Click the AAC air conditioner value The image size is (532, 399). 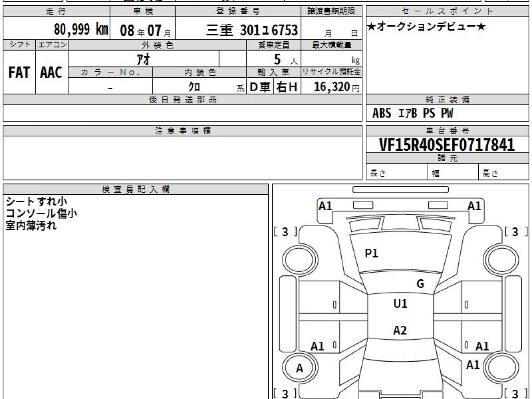click(x=51, y=73)
